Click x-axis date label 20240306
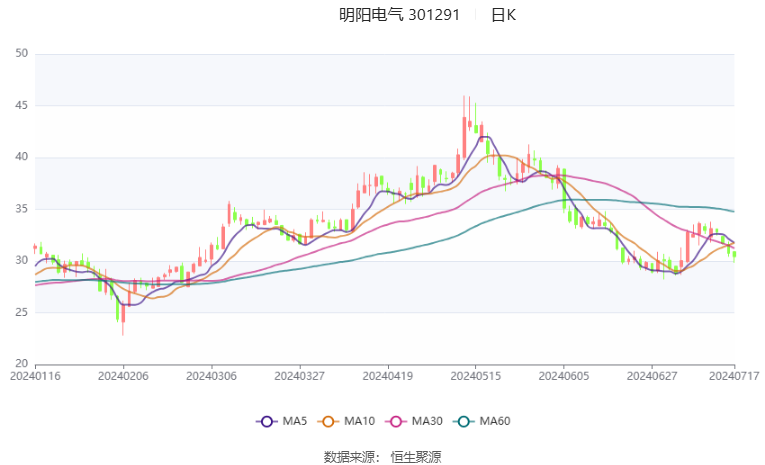 pyautogui.click(x=211, y=376)
